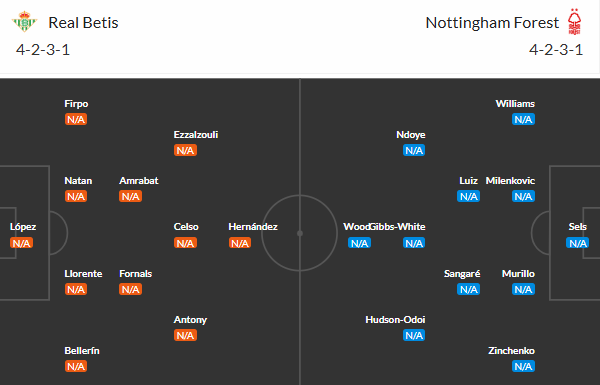Screen dimensions: 600x385
Task: Click the Nottingham Forest crest logo
Action: click(x=574, y=21)
